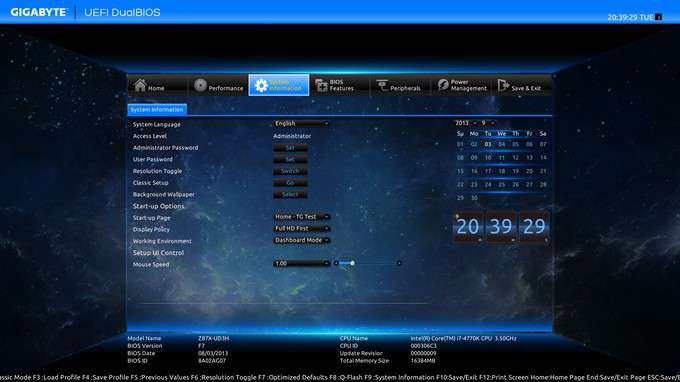Screen dimensions: 680x382
Task: Click the Save & Exit door icon
Action: click(503, 85)
